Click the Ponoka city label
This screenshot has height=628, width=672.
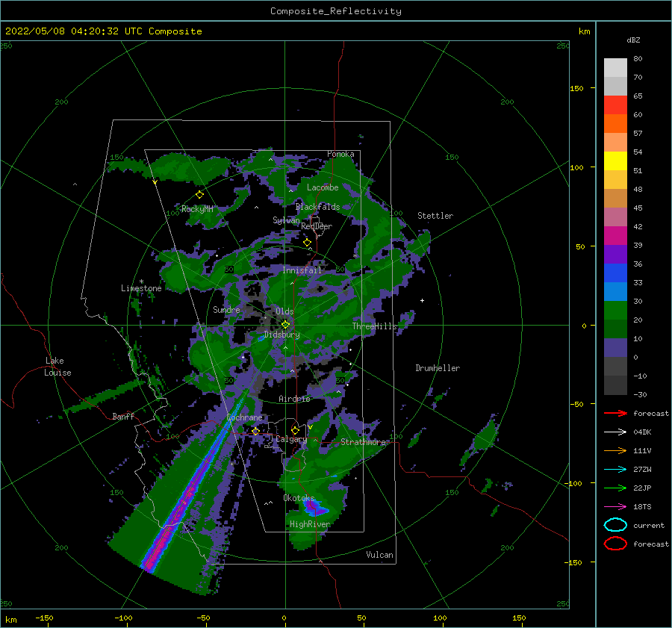click(x=340, y=154)
